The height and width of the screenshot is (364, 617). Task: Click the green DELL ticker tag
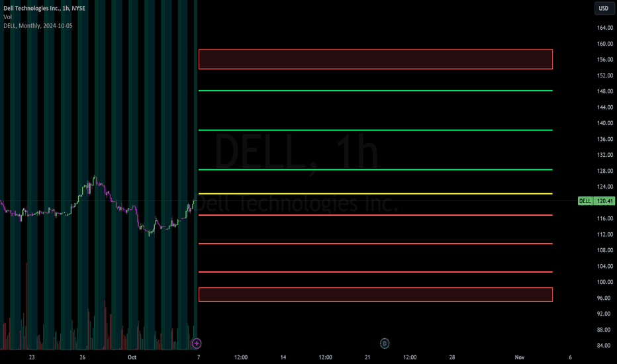(x=585, y=201)
